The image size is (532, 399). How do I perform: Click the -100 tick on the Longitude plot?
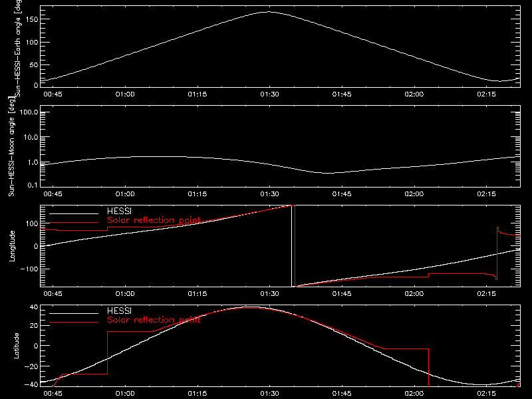[x=29, y=269]
